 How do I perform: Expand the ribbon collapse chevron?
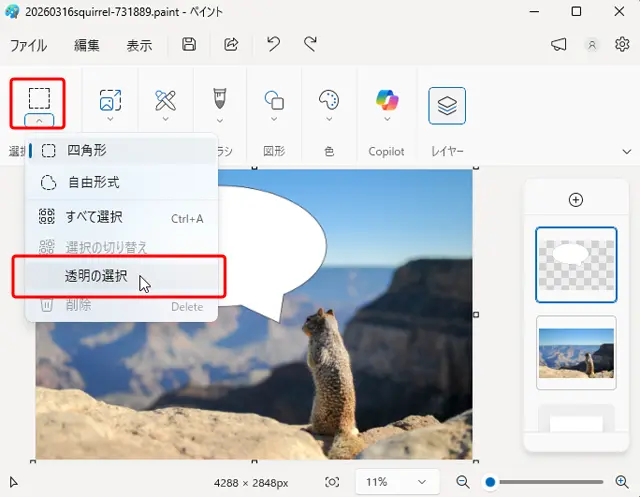pyautogui.click(x=627, y=152)
